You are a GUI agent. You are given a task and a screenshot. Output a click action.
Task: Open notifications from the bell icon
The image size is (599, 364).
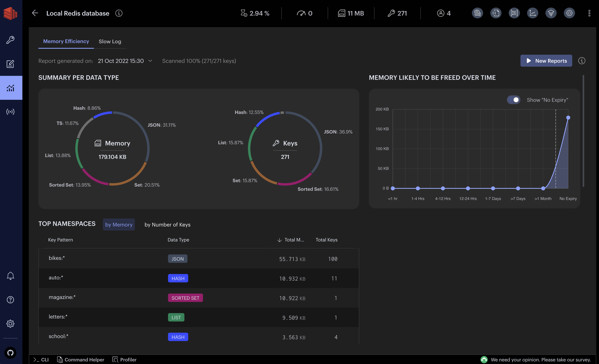pos(10,276)
